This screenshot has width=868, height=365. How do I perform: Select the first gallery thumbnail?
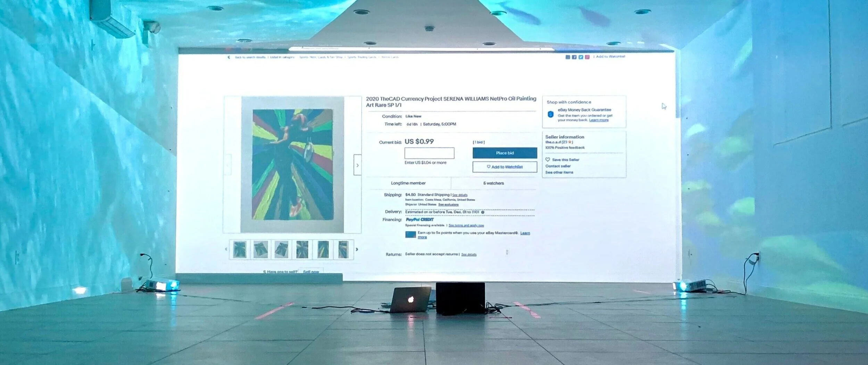pyautogui.click(x=240, y=249)
